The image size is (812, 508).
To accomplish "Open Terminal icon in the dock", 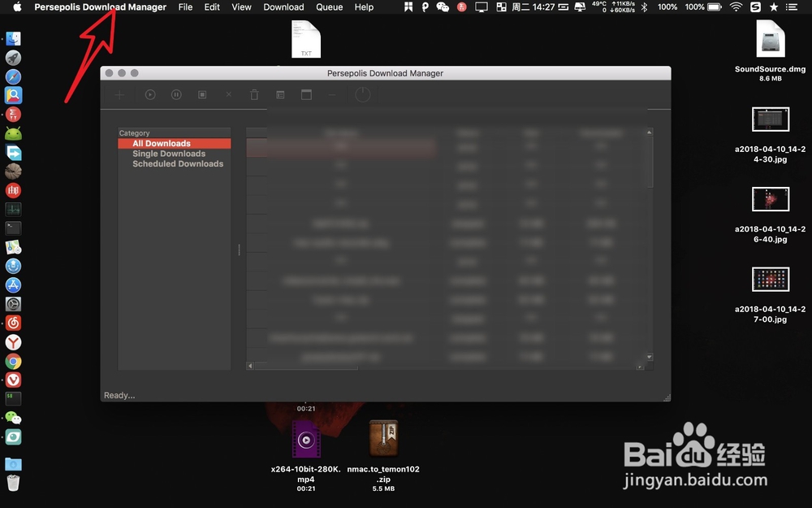I will point(13,228).
